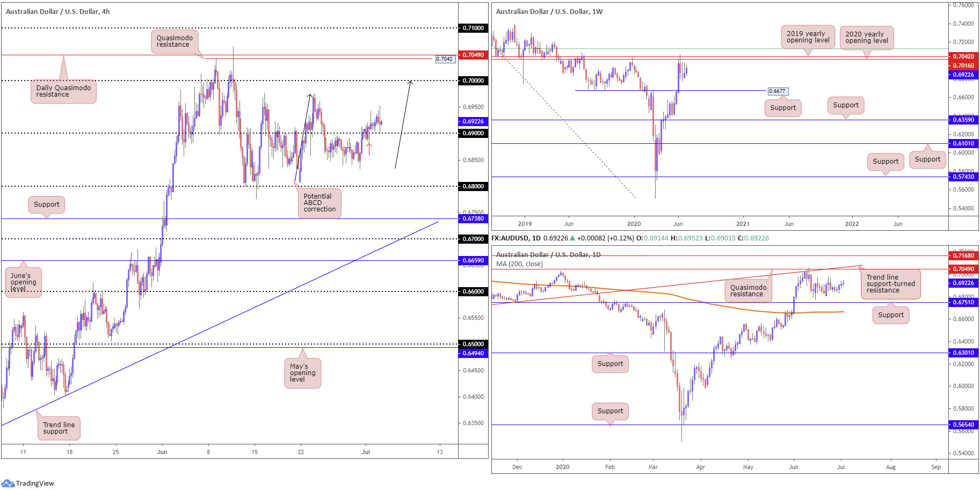The height and width of the screenshot is (490, 980).
Task: Click the 0.68000 price label
Action: pos(473,186)
